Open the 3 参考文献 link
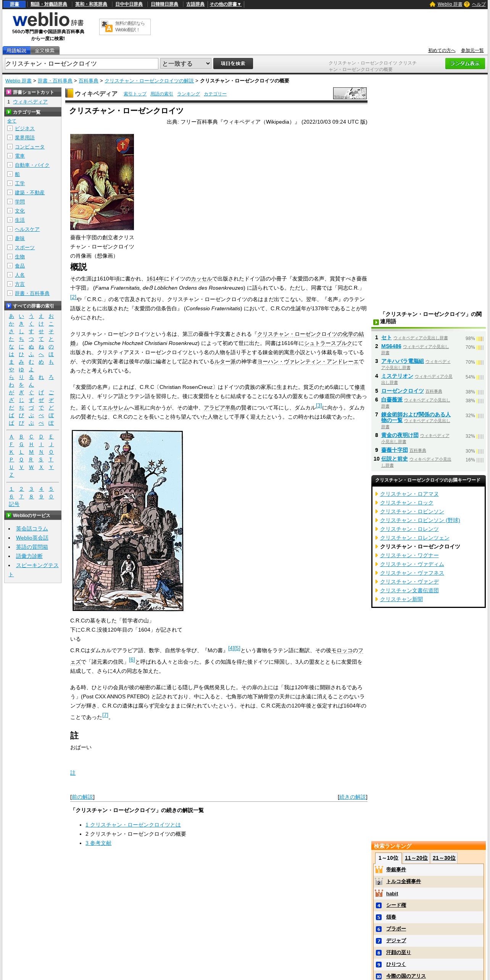This screenshot has width=490, height=980. tap(98, 843)
